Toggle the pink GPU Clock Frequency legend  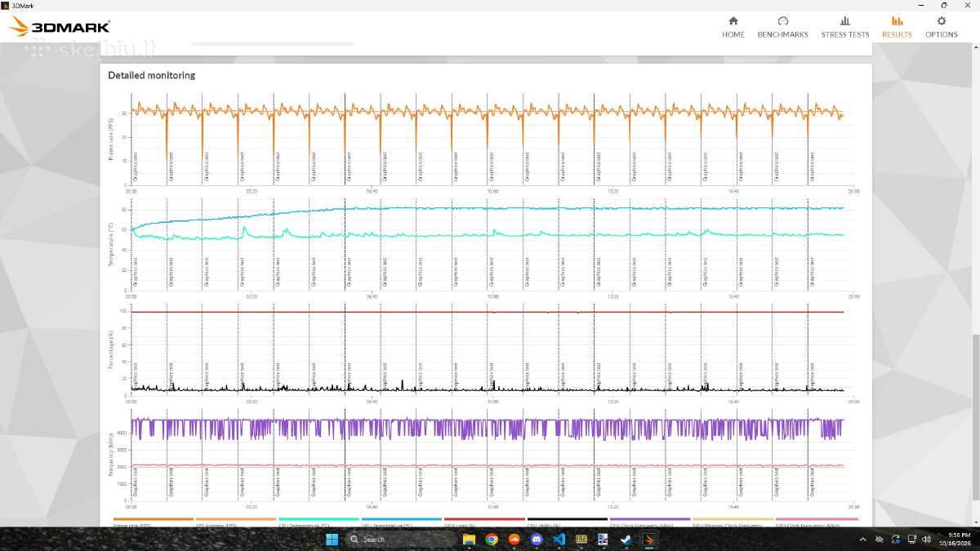click(x=817, y=522)
